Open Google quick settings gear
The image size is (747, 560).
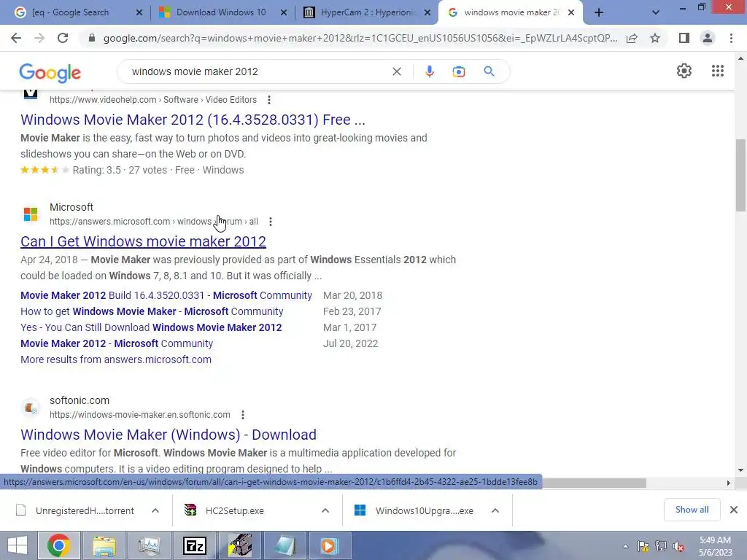684,71
